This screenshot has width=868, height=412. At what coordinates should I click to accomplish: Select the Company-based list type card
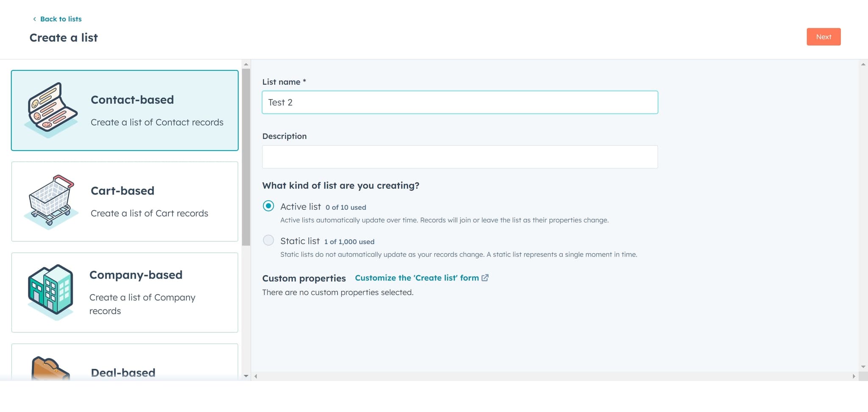pos(125,292)
